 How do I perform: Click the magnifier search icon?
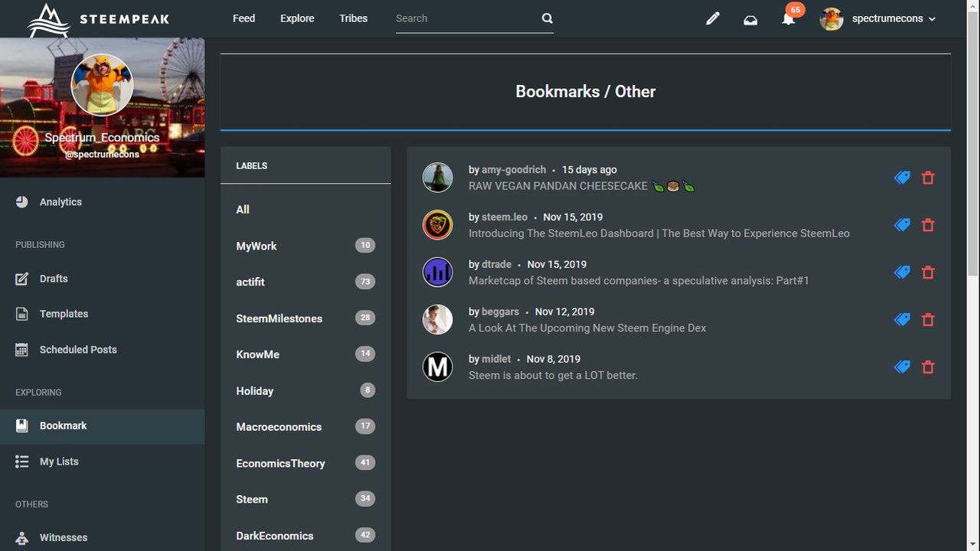coord(547,18)
